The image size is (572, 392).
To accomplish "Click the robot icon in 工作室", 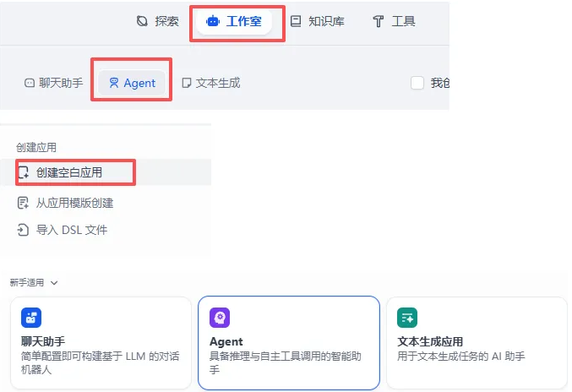I will coord(212,21).
